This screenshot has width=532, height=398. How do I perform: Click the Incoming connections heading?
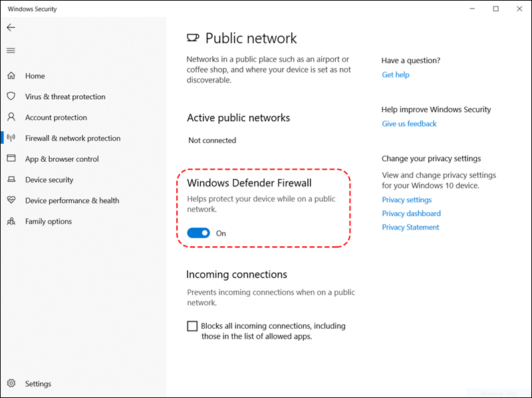(237, 274)
